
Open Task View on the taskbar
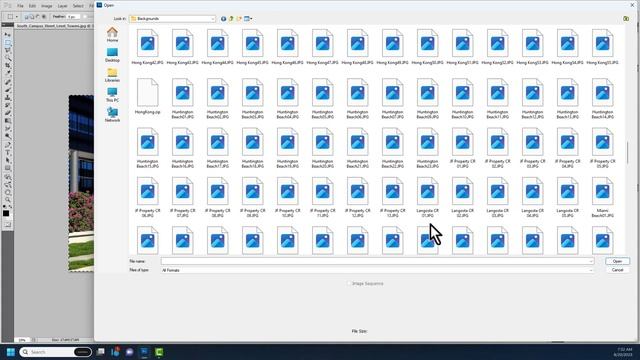pyautogui.click(x=100, y=352)
